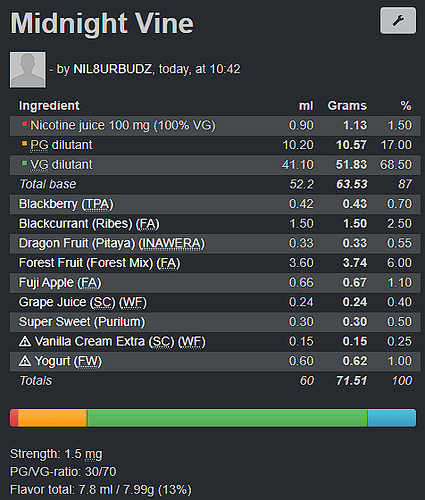Open Super Sweet (Purilum) ingredient

point(82,322)
